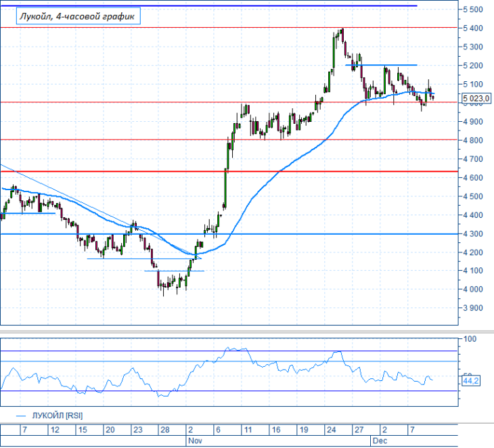This screenshot has height=448, width=494.
Task: Click date label 11 on time axis
Action: point(248,430)
